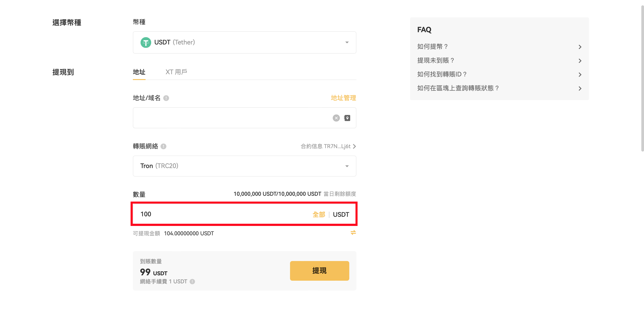Click the info icon beside 網絡手續費 1 USDT
The width and height of the screenshot is (644, 316).
click(x=192, y=282)
